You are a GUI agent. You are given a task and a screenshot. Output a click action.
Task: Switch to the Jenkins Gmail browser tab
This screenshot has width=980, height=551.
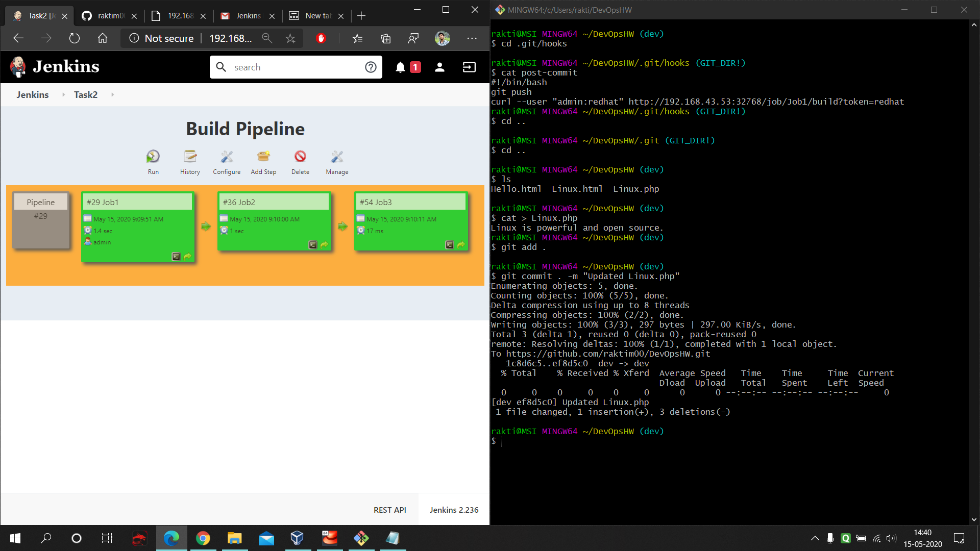(242, 16)
